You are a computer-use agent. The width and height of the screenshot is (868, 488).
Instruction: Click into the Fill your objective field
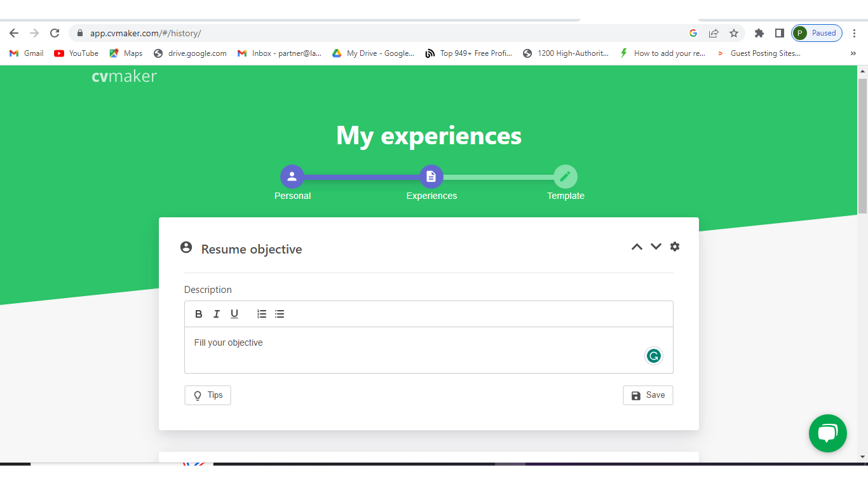(407, 349)
